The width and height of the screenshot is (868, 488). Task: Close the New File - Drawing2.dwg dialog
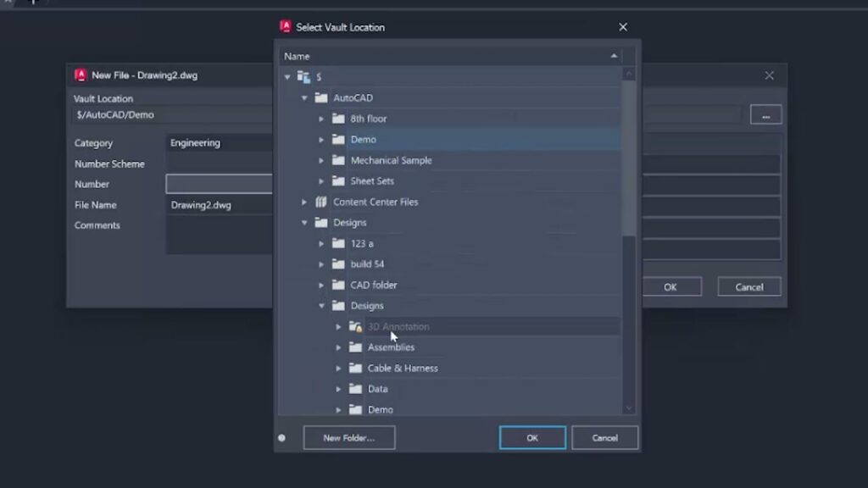[770, 75]
